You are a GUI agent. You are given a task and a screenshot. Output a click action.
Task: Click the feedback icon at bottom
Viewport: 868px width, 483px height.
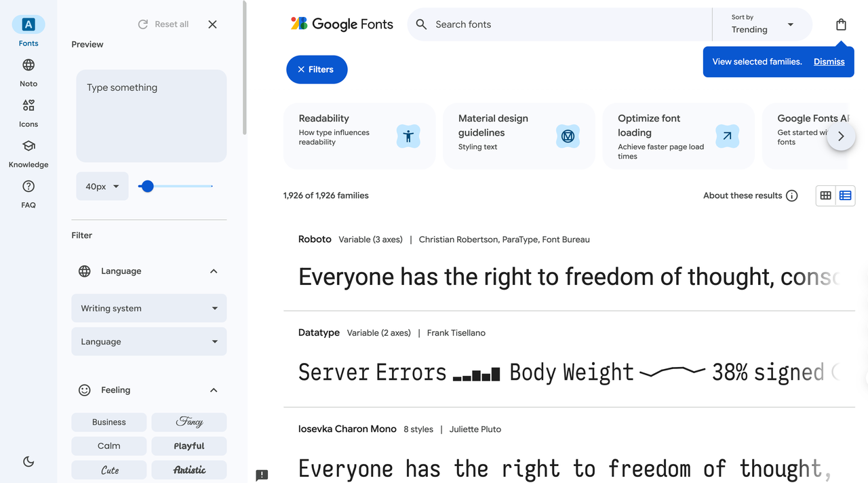coord(262,475)
